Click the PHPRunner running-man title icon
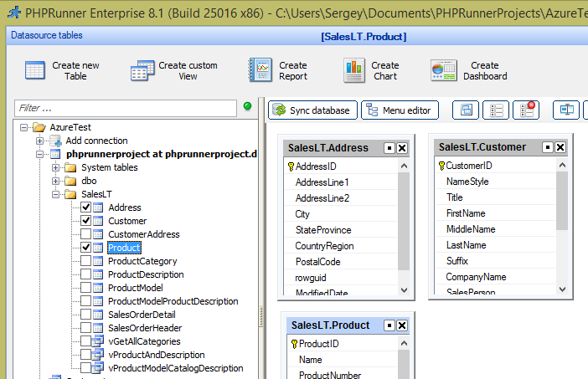This screenshot has height=379, width=588. pos(14,13)
